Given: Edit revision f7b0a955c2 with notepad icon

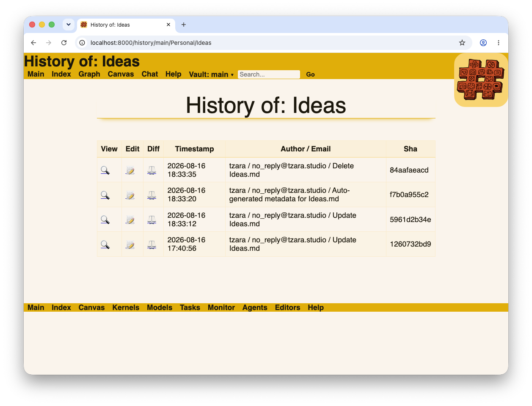Looking at the screenshot, I should (130, 195).
